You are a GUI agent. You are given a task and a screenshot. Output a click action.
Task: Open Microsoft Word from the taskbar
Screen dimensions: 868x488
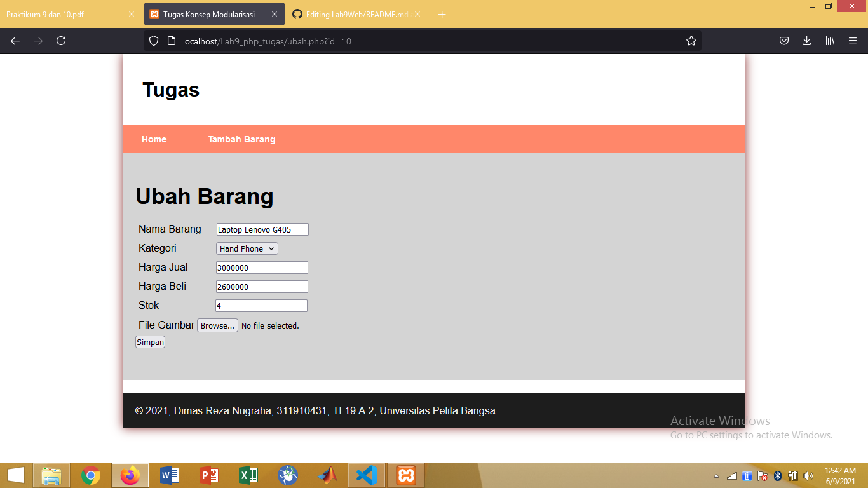pyautogui.click(x=170, y=475)
